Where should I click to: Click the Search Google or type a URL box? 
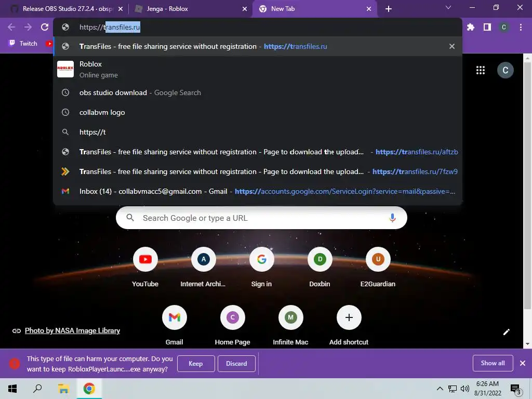(x=261, y=218)
